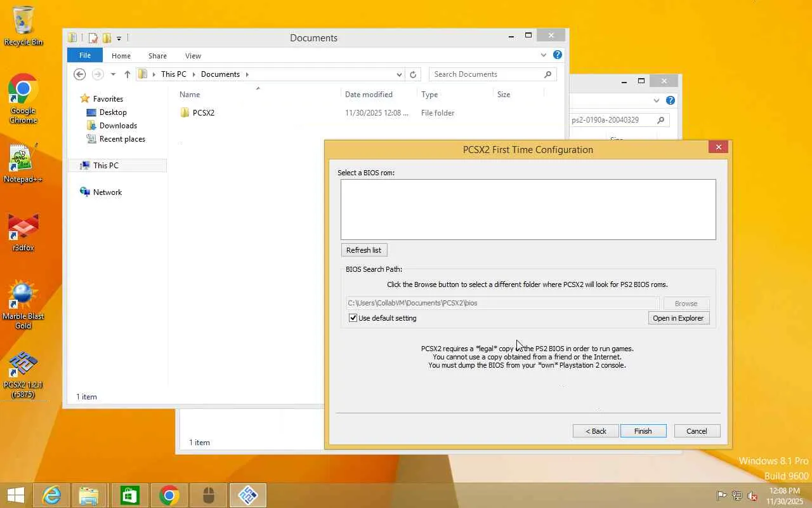This screenshot has height=508, width=812.
Task: Select the PCSX2 folder icon in file list
Action: [185, 113]
